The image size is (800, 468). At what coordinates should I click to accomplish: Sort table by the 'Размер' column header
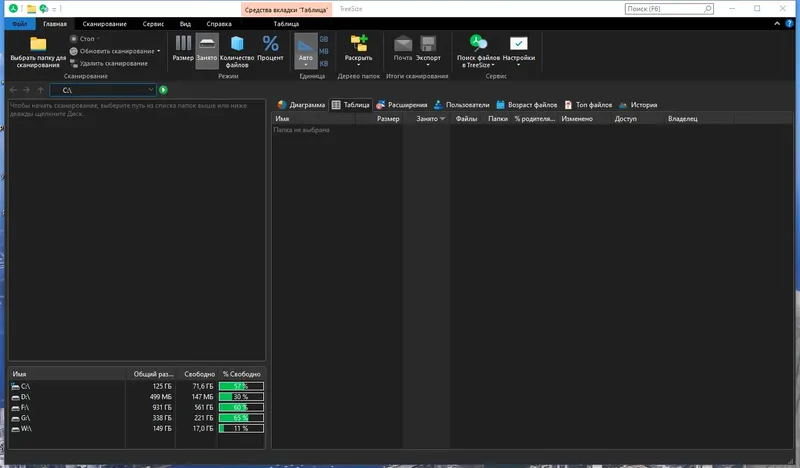click(379, 119)
